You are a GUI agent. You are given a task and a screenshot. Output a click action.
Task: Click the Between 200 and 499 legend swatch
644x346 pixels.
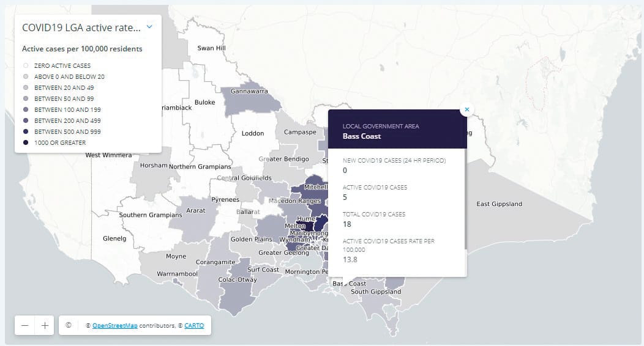point(26,120)
